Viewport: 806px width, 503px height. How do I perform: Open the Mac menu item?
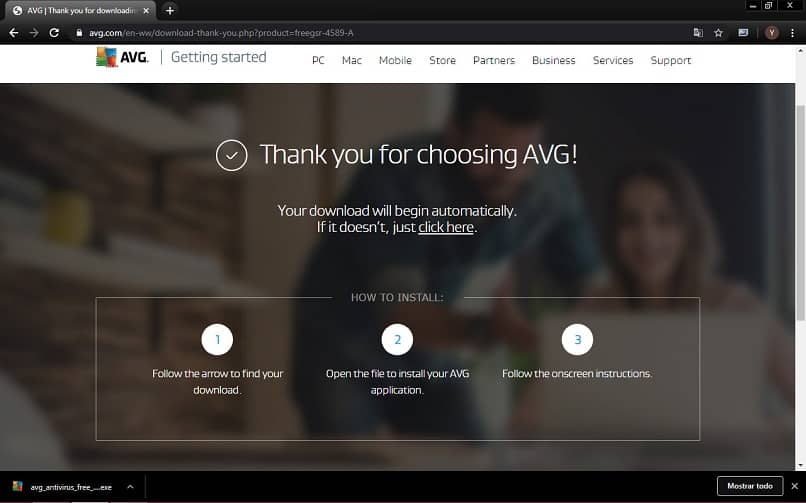(x=352, y=60)
